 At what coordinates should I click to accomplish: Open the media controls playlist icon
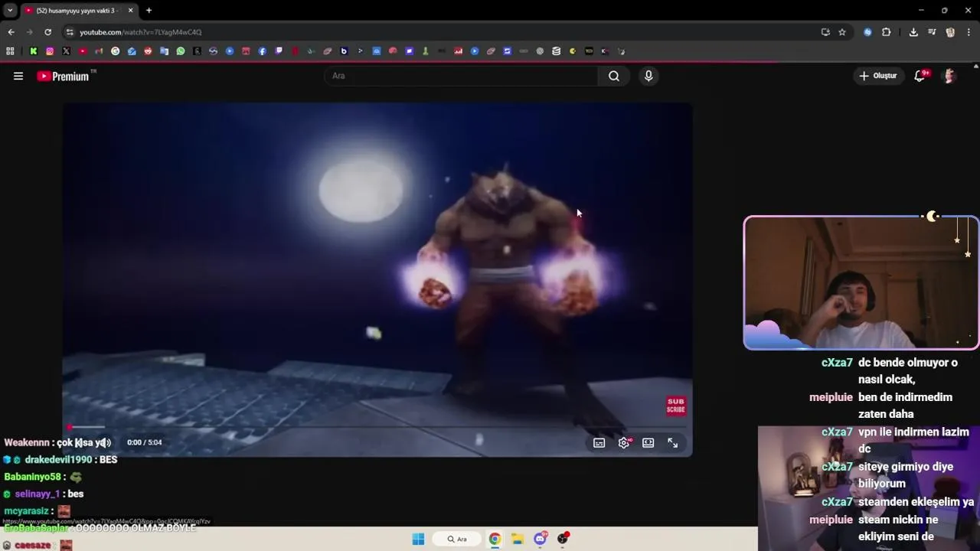pyautogui.click(x=932, y=32)
